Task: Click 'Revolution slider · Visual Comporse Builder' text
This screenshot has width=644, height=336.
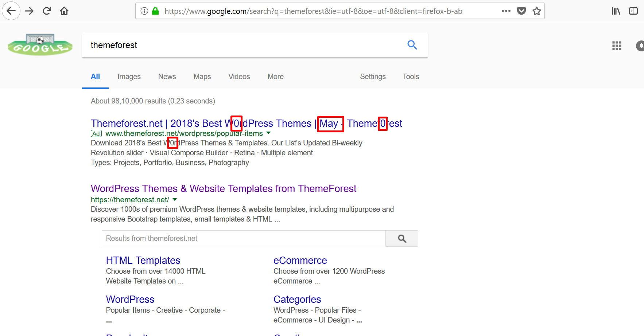Action: [x=202, y=153]
